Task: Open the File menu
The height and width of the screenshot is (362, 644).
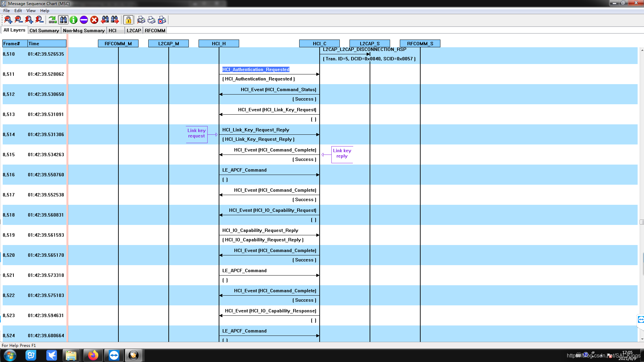Action: [x=6, y=10]
